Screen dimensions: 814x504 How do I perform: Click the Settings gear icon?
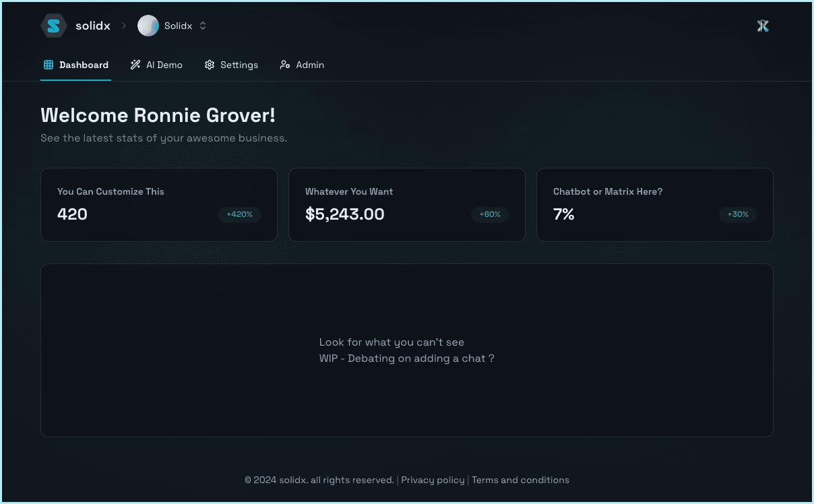point(210,65)
